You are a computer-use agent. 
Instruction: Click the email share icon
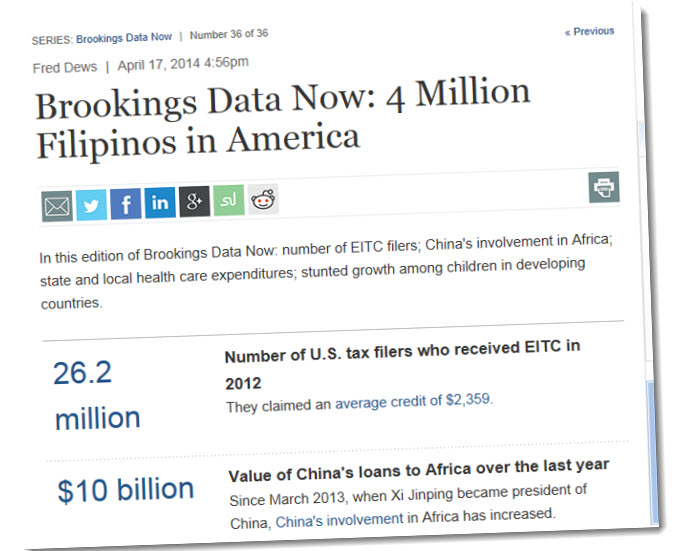[x=57, y=207]
